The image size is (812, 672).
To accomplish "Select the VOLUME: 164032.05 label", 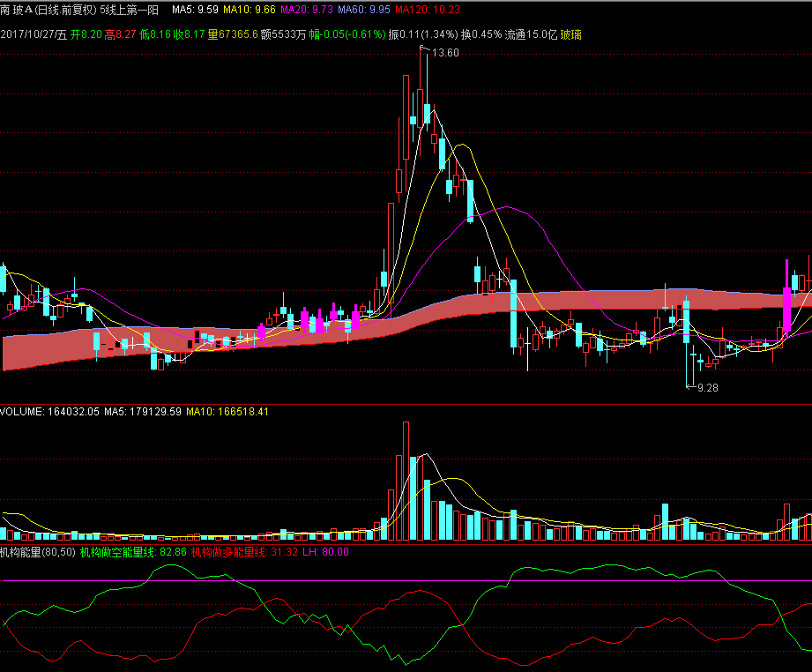I will coord(49,412).
